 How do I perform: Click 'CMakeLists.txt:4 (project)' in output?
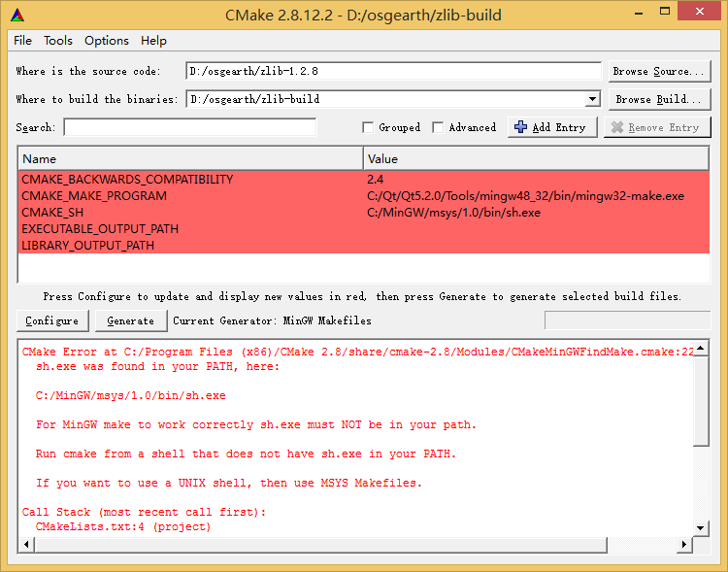[123, 526]
